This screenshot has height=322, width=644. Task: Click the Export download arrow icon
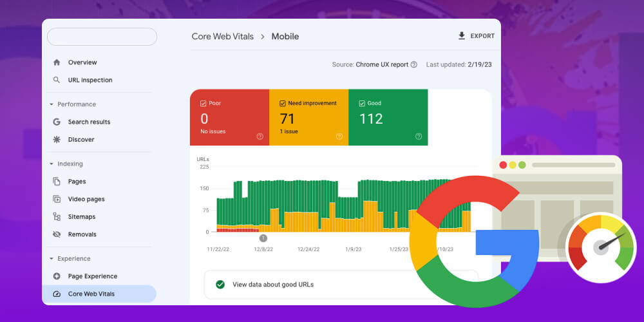[462, 35]
